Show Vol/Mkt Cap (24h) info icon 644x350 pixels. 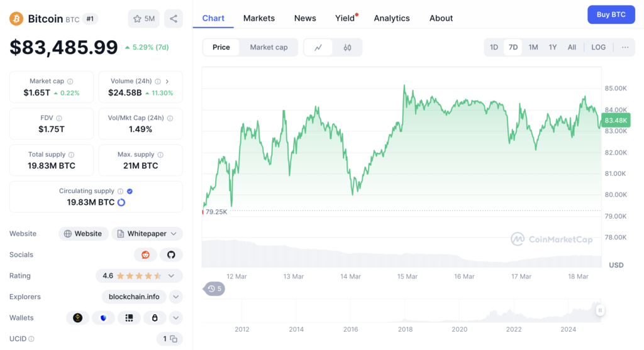click(x=170, y=118)
